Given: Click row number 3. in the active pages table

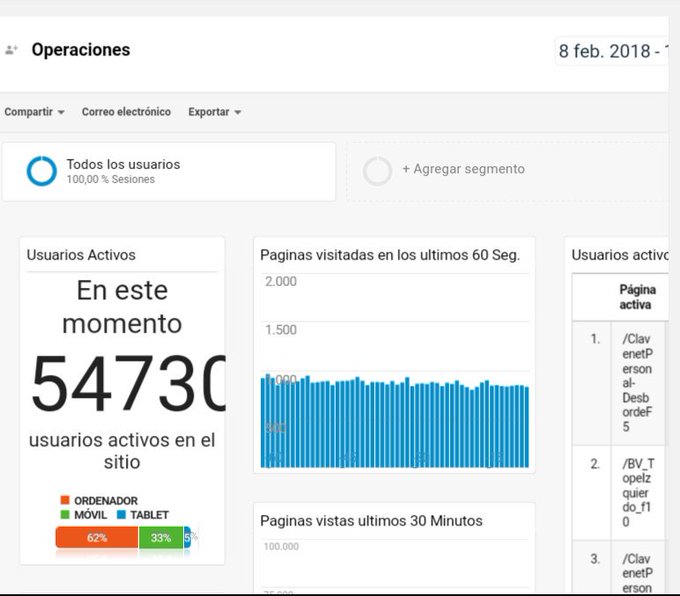Looking at the screenshot, I should point(595,559).
